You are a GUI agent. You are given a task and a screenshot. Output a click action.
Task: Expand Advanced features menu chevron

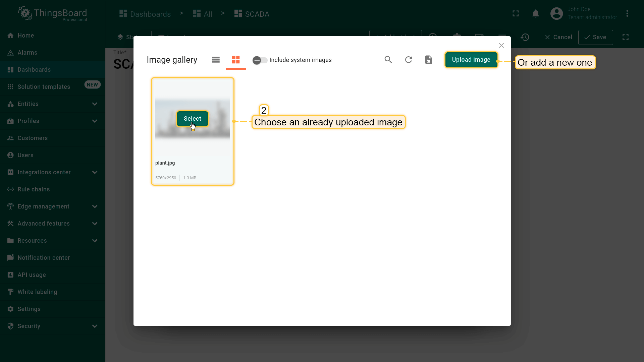point(95,224)
